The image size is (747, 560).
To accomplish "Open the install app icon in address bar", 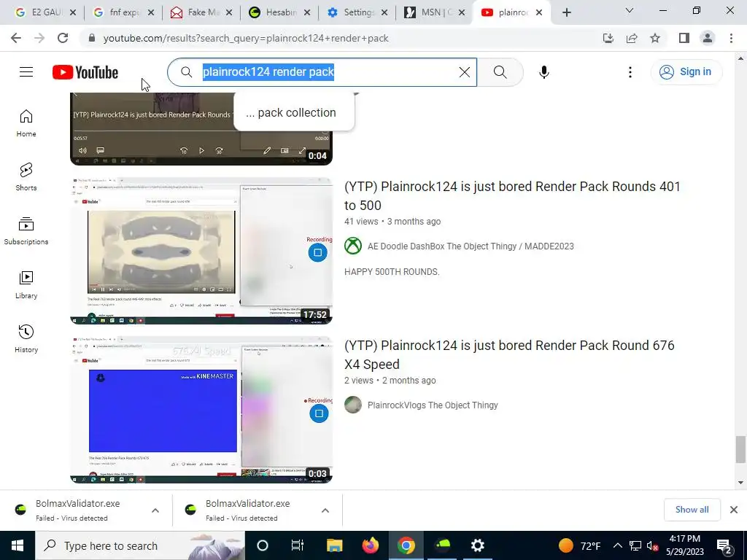I will pos(608,38).
